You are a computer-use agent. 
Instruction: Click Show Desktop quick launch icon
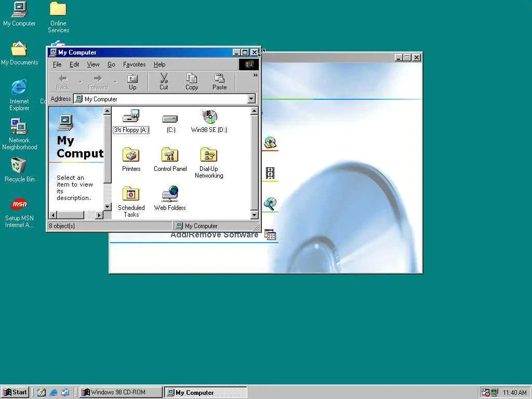[42, 393]
